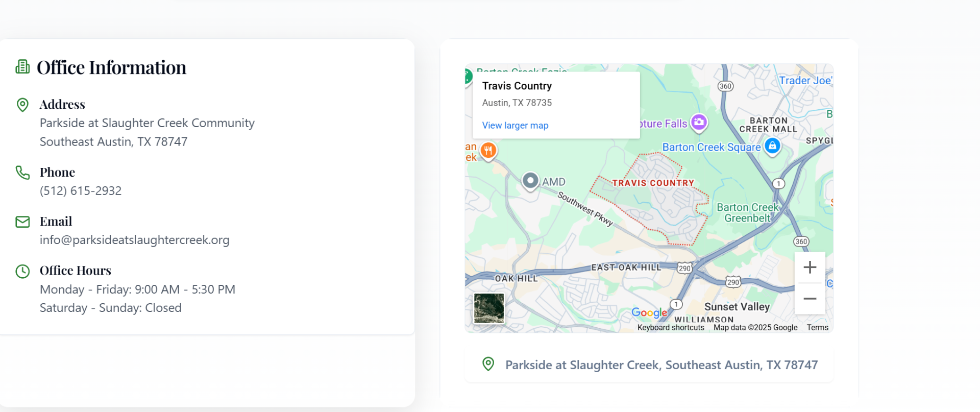980x412 pixels.
Task: Open the View larger map link
Action: point(515,126)
